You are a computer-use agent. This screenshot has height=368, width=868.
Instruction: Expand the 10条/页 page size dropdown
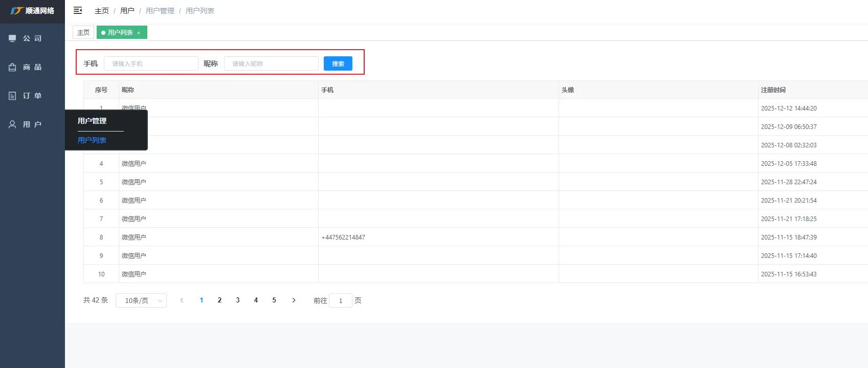141,300
